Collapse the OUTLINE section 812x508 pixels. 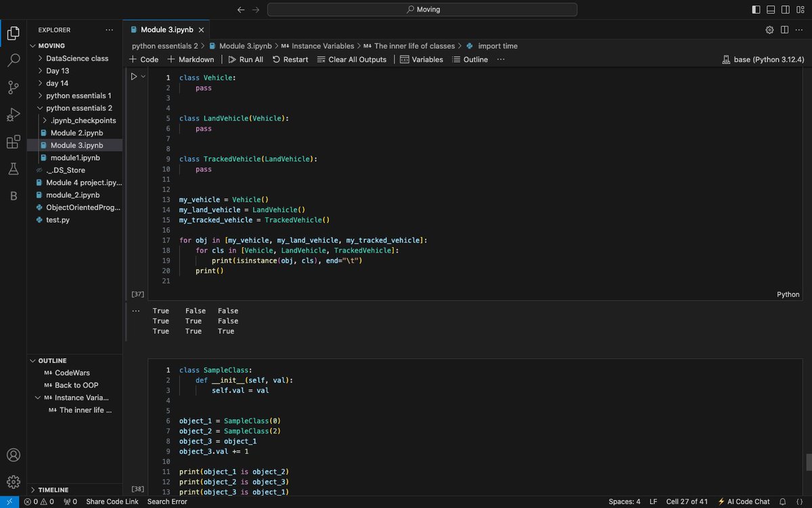[x=74, y=360]
